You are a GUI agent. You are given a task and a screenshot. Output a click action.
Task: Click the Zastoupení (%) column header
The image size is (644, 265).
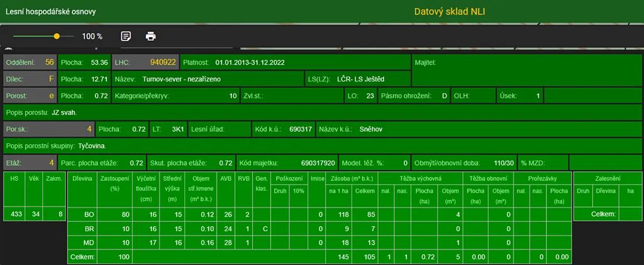coord(114,183)
